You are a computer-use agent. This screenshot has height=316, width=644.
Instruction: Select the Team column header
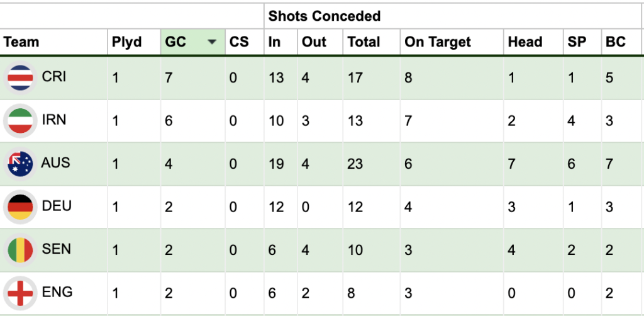21,42
